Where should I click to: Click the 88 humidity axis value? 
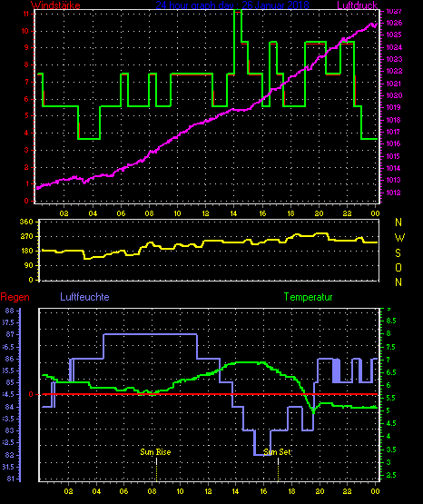10,311
